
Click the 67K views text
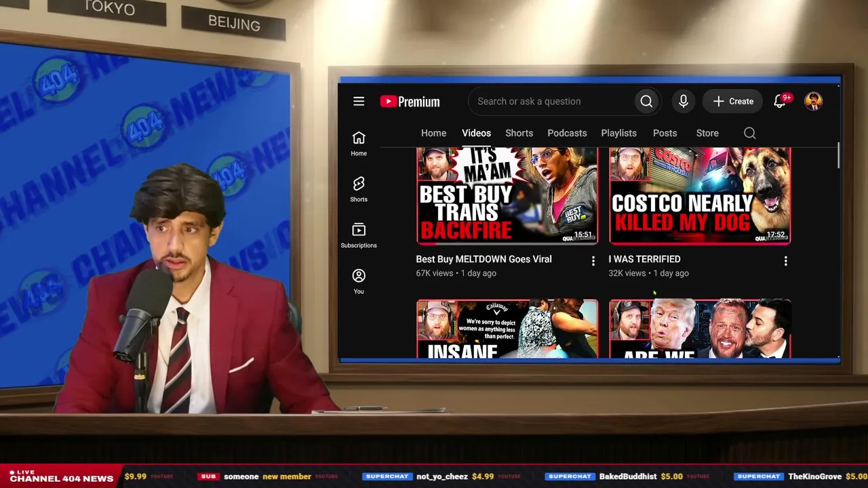(x=434, y=273)
